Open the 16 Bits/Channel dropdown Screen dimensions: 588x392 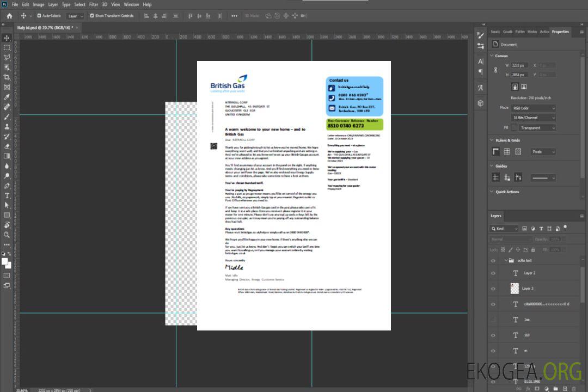pos(533,118)
